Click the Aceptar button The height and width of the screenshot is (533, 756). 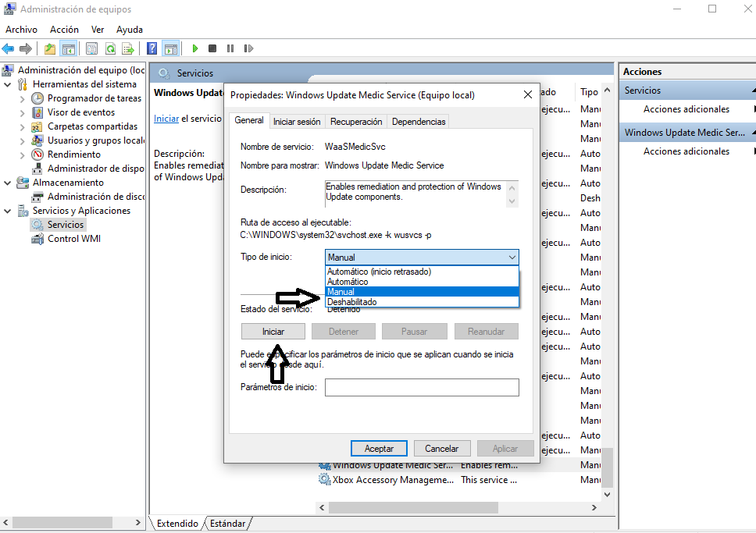point(379,449)
